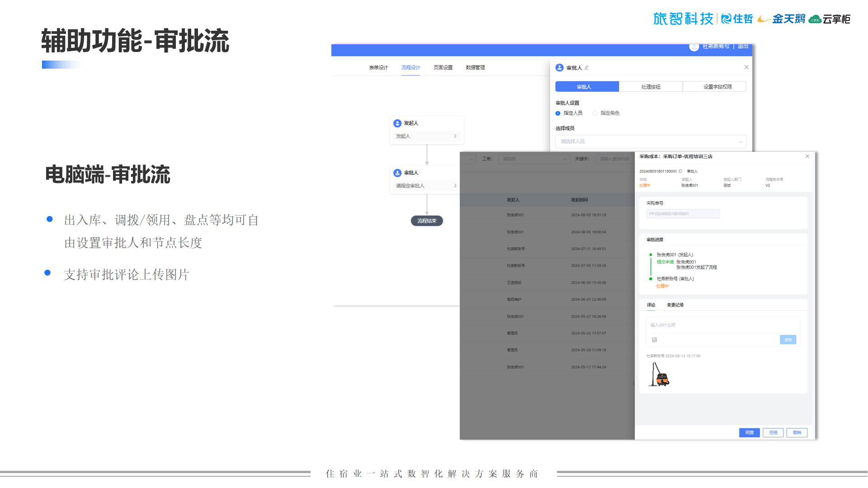Select the 指定人员 radio option
868x488 pixels.
point(558,113)
